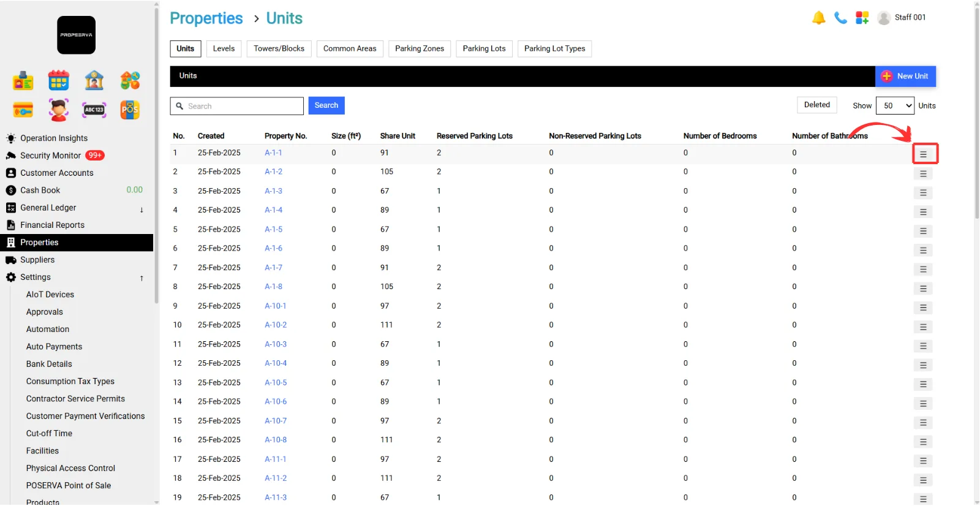Switch to the Levels tab
This screenshot has width=980, height=506.
(224, 49)
